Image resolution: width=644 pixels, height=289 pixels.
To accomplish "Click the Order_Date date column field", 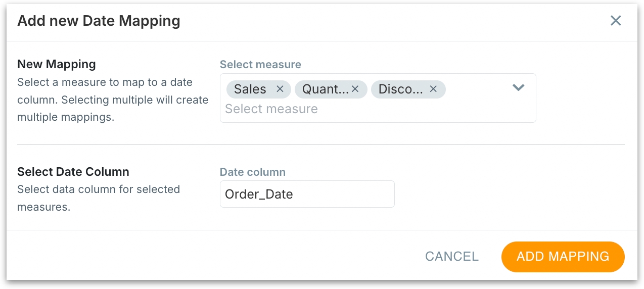I will [x=307, y=194].
